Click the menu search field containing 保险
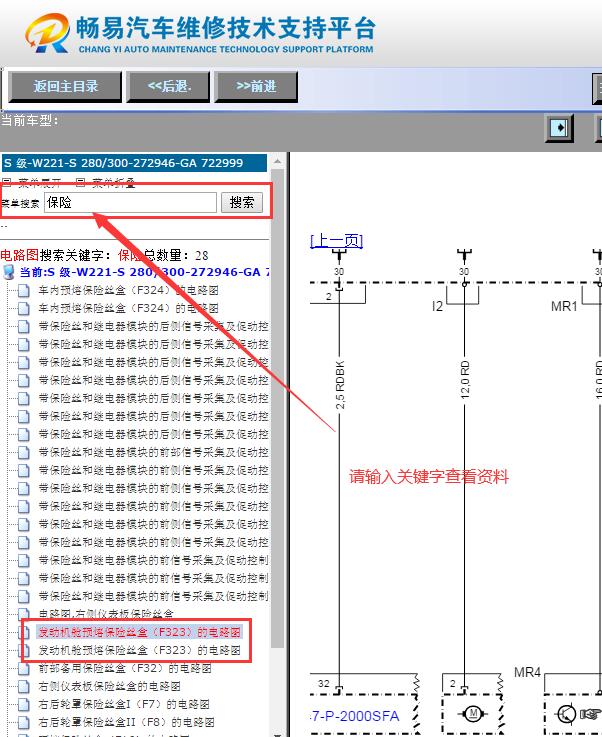The width and height of the screenshot is (602, 737). coord(130,203)
